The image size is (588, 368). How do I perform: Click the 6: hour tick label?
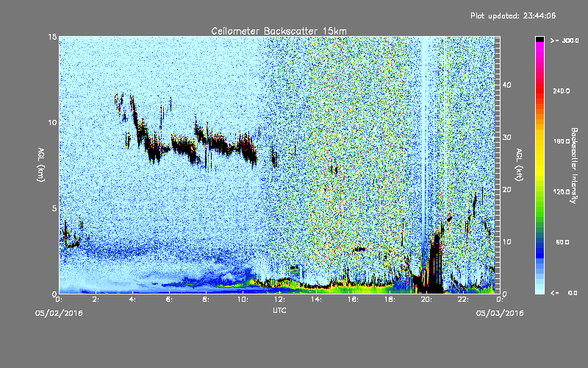click(x=170, y=300)
